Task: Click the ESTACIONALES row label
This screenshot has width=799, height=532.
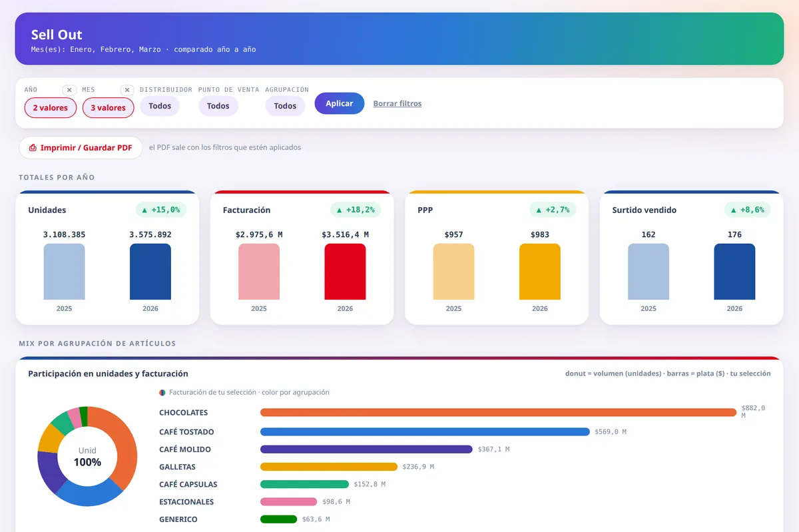Action: click(x=186, y=501)
